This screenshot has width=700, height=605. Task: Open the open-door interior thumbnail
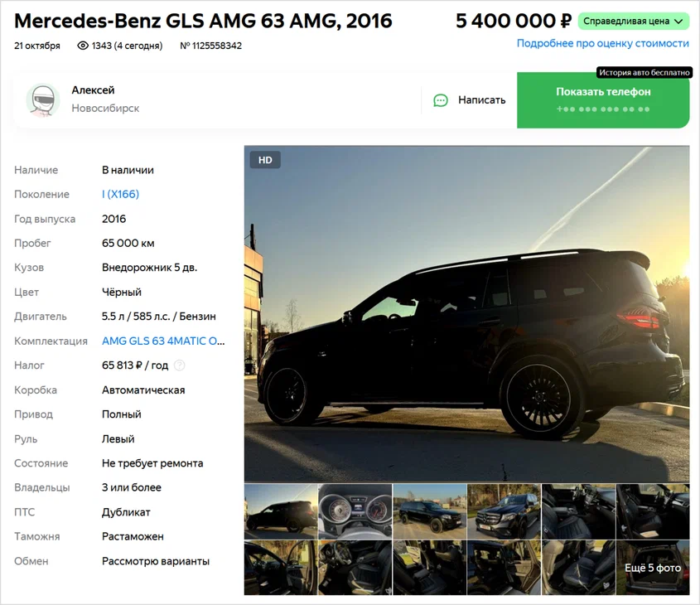(x=281, y=568)
